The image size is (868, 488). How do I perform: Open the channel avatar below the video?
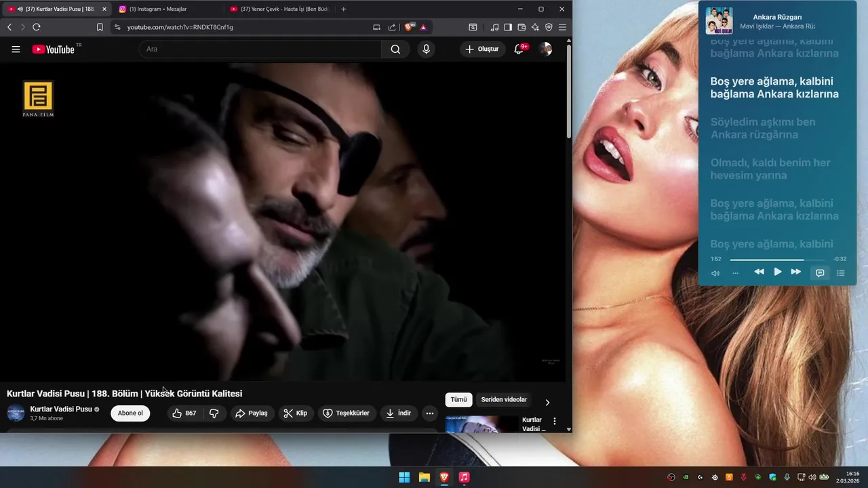(x=16, y=413)
